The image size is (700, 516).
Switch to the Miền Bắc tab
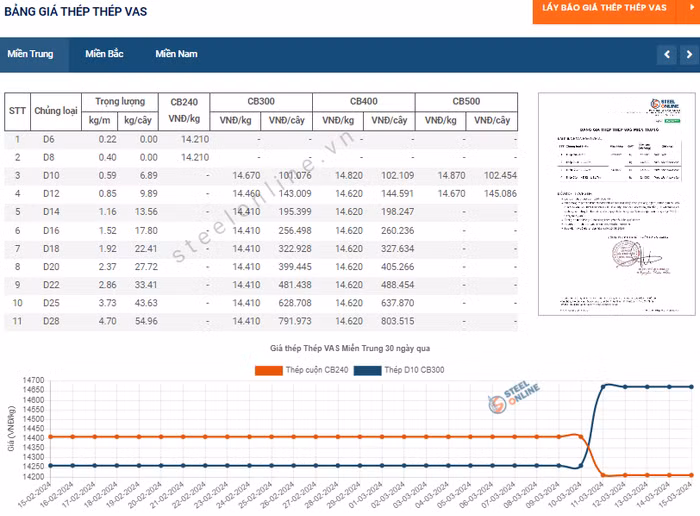(x=104, y=54)
